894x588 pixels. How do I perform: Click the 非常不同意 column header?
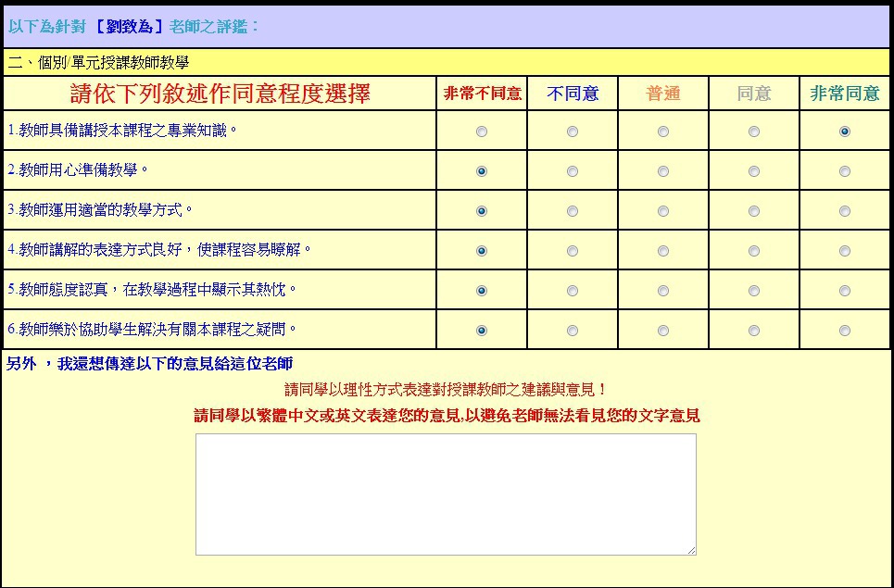pos(483,94)
